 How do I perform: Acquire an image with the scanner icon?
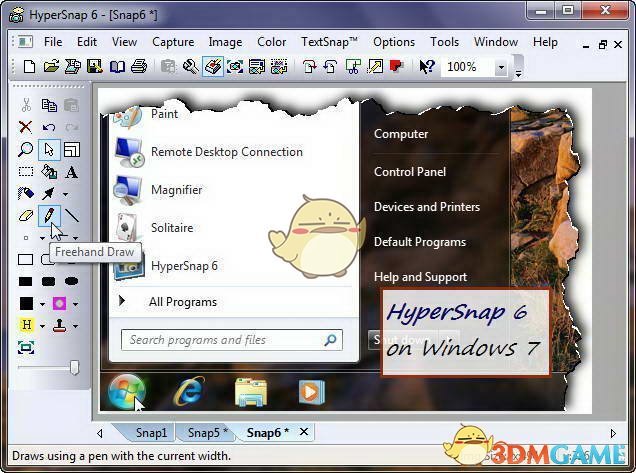(x=73, y=66)
